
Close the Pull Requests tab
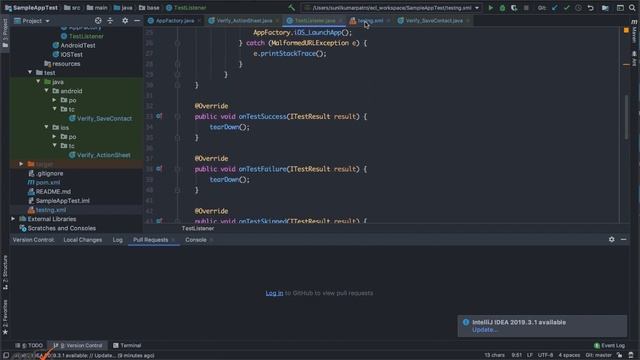pyautogui.click(x=173, y=240)
